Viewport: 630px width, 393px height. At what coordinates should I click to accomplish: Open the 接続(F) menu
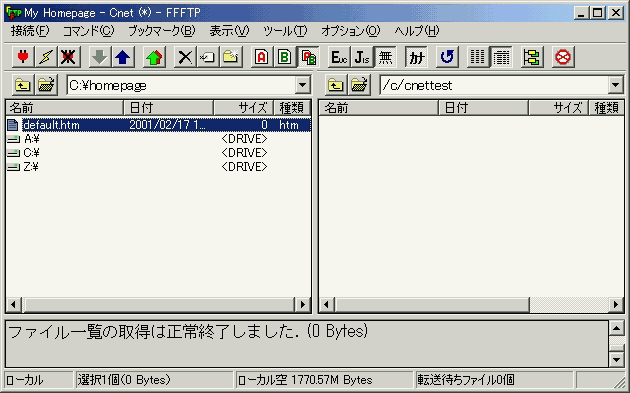point(30,31)
